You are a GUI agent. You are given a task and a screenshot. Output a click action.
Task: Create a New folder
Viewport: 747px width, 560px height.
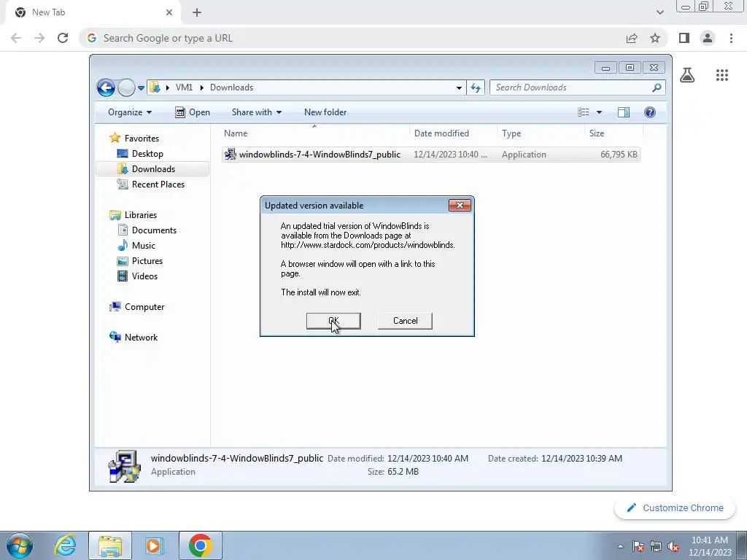(x=325, y=112)
